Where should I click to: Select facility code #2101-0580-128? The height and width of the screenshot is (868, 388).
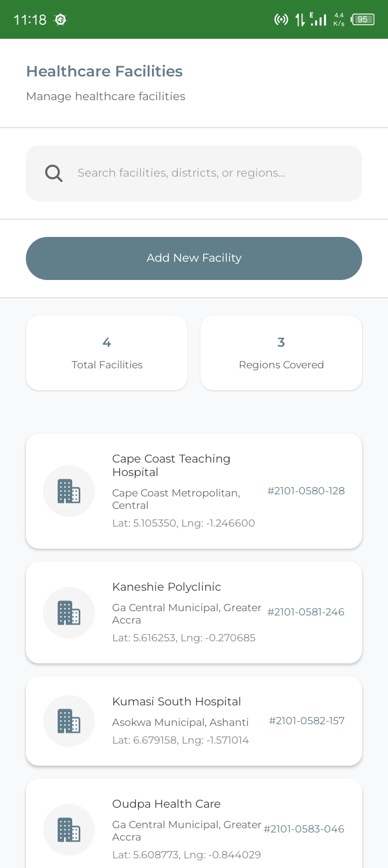(306, 491)
